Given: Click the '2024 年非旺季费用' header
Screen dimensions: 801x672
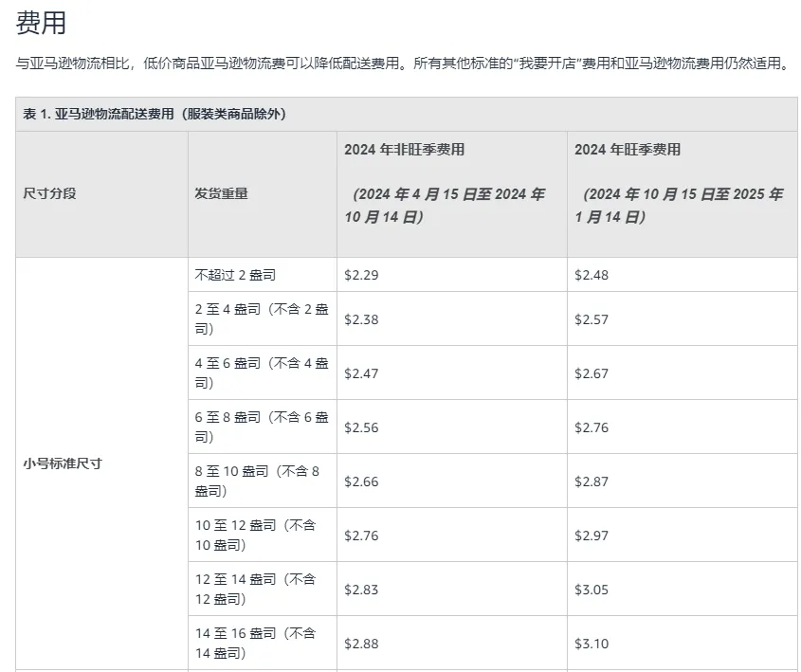Looking at the screenshot, I should (x=404, y=150).
